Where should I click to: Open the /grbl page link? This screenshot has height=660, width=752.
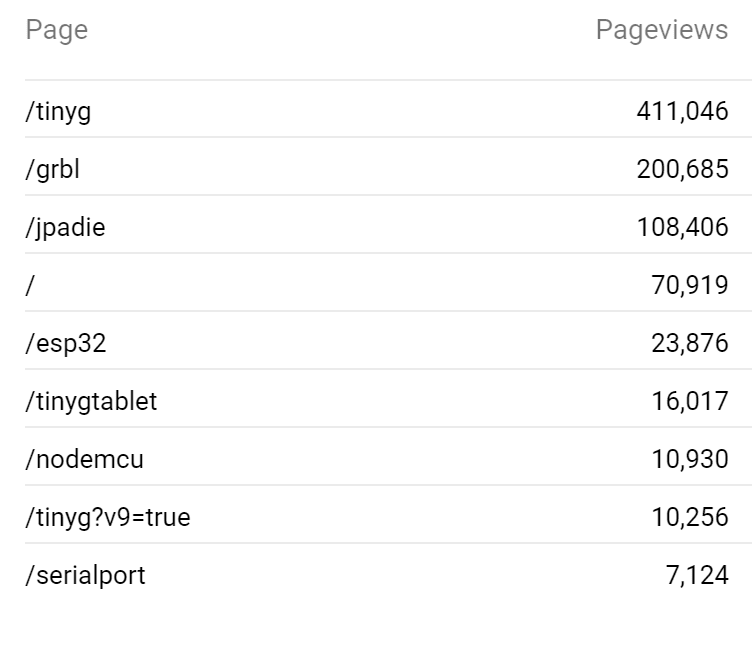[52, 169]
